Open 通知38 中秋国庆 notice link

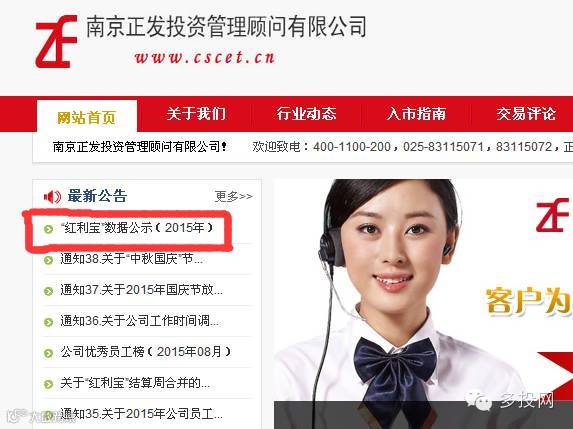132,259
